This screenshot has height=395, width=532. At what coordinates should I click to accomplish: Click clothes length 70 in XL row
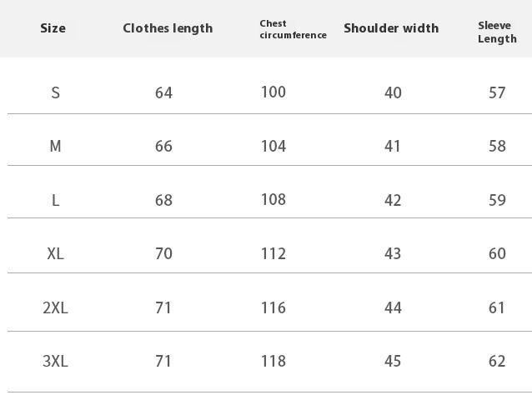(x=163, y=253)
